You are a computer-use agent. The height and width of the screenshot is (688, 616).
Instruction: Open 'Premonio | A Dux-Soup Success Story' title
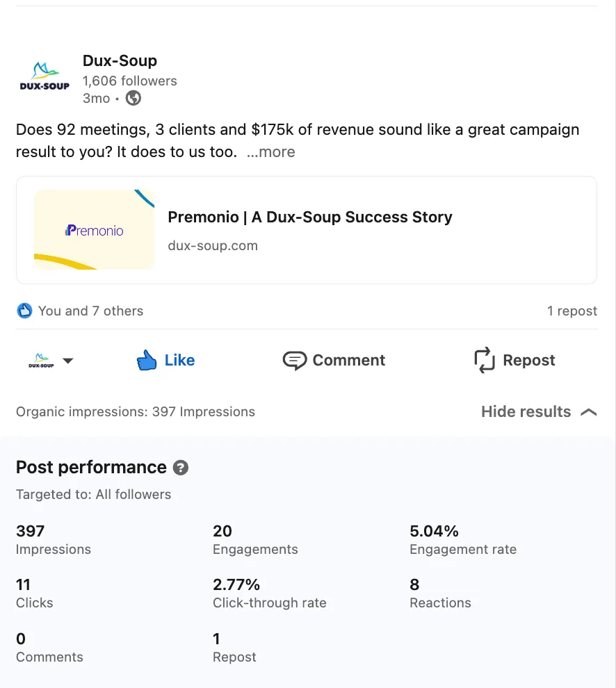310,217
